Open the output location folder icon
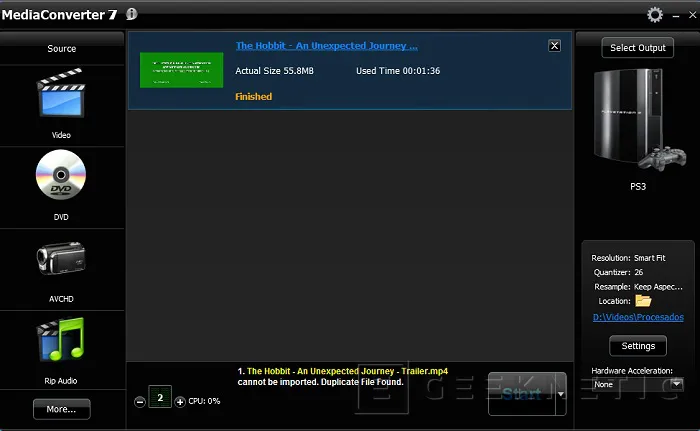The image size is (700, 431). pyautogui.click(x=643, y=301)
